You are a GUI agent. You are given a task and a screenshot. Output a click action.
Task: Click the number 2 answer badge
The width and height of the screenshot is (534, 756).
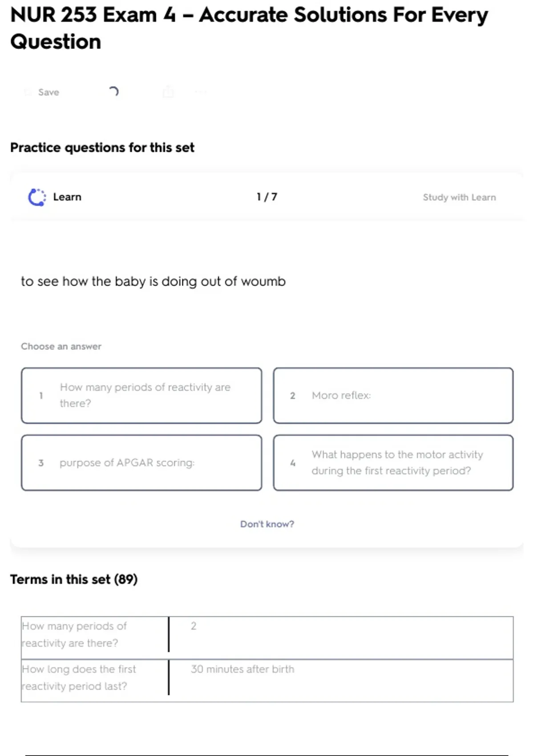point(292,395)
